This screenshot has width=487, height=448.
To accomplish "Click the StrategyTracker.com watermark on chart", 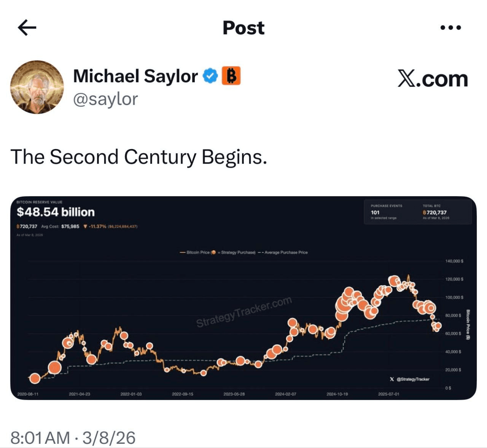I will pyautogui.click(x=244, y=312).
